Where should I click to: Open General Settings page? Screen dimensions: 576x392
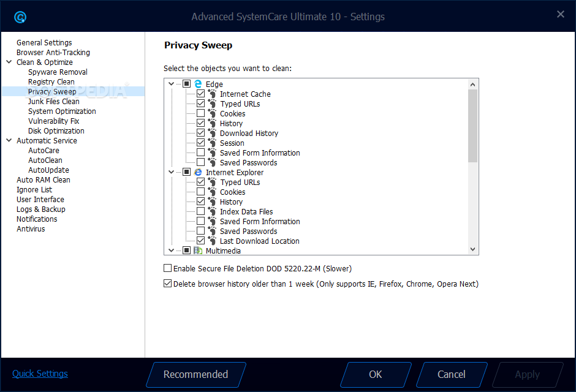(44, 43)
